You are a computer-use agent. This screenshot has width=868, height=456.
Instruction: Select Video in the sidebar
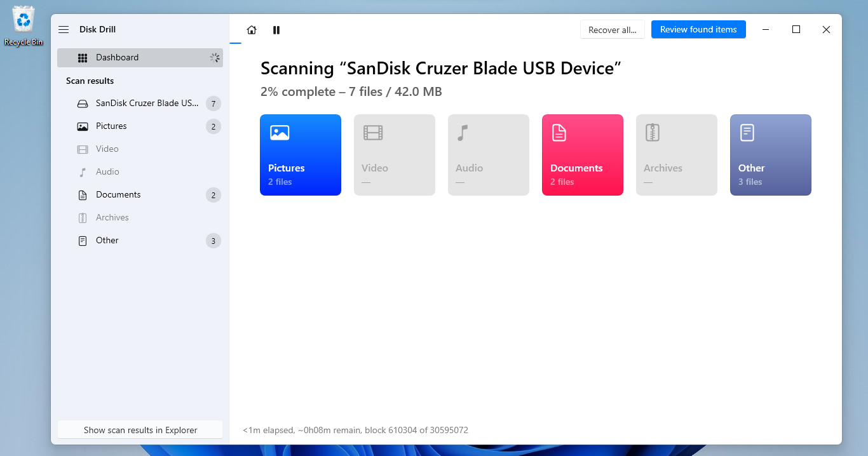140,149
